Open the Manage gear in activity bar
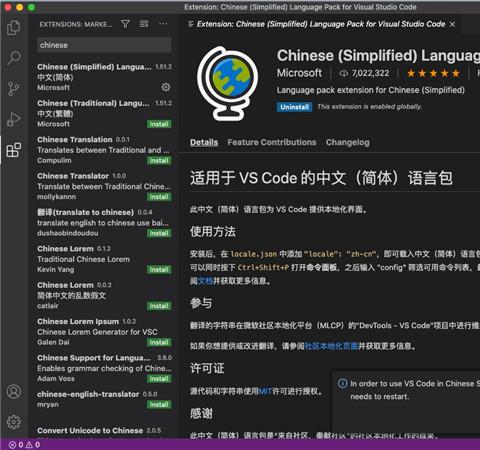The height and width of the screenshot is (450, 480). pyautogui.click(x=14, y=422)
